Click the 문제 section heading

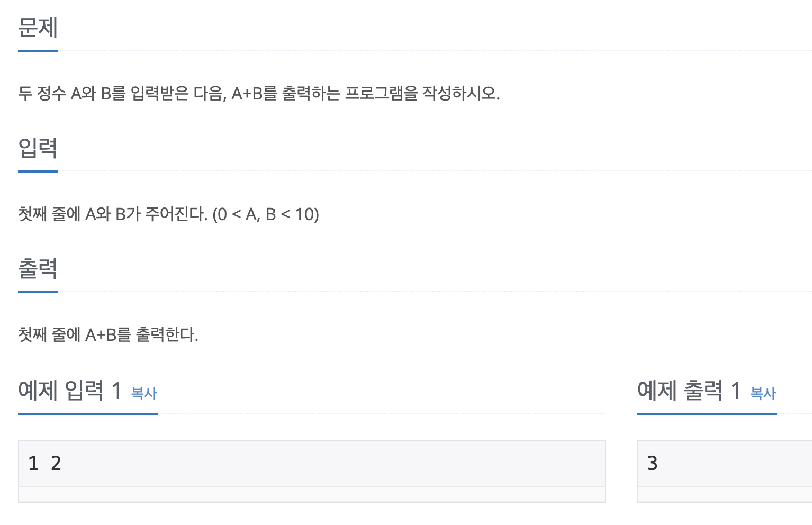click(38, 28)
